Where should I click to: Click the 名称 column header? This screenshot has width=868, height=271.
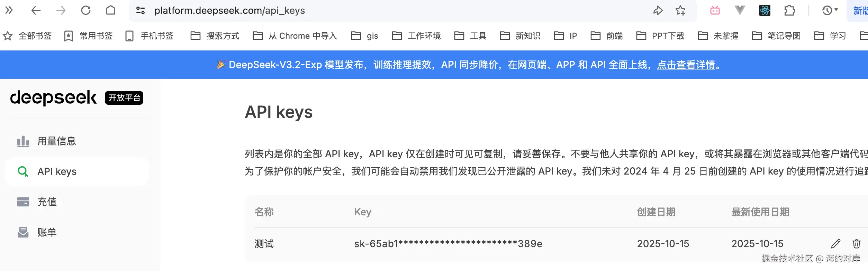(x=264, y=212)
